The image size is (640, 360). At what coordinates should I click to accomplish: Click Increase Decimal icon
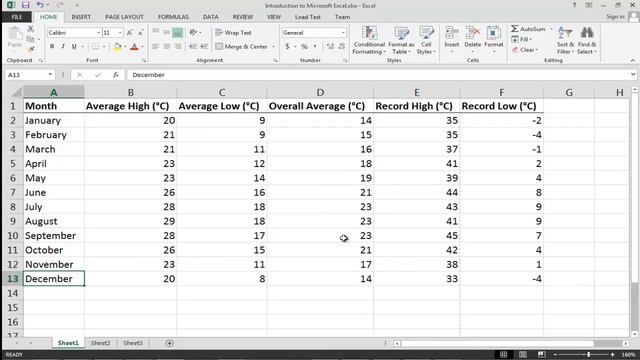coord(330,47)
